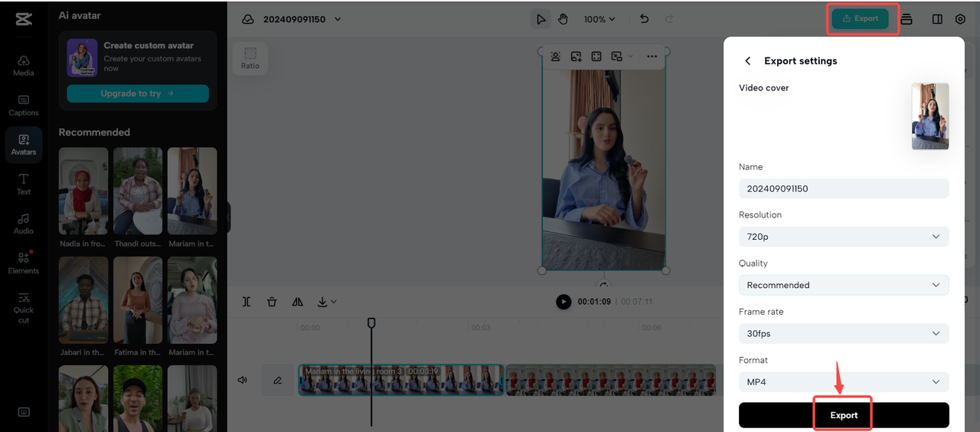Image resolution: width=980 pixels, height=432 pixels.
Task: Click the Video cover thumbnail
Action: coord(930,116)
